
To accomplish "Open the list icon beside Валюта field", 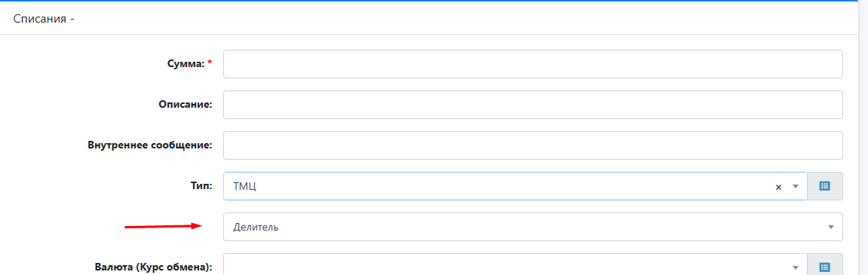I will pos(825,267).
